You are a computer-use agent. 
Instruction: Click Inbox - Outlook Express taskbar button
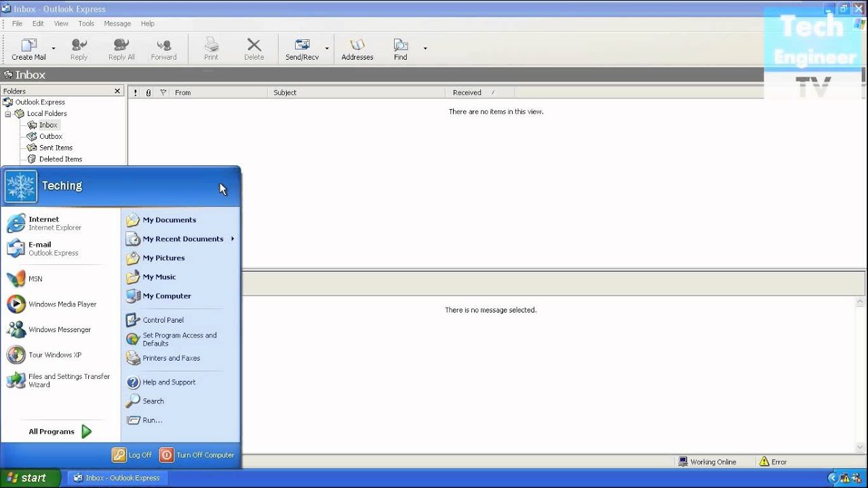click(x=117, y=478)
